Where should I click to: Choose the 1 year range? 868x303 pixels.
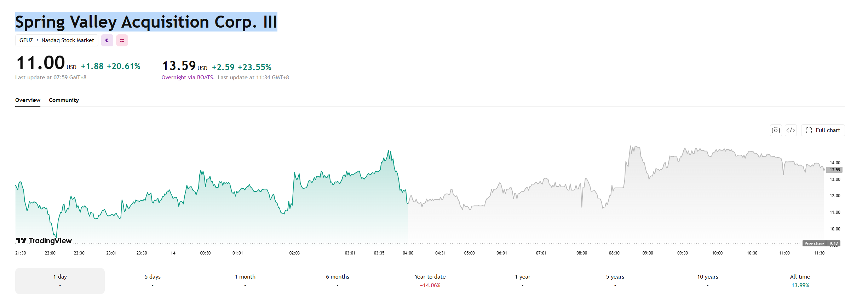(x=523, y=281)
